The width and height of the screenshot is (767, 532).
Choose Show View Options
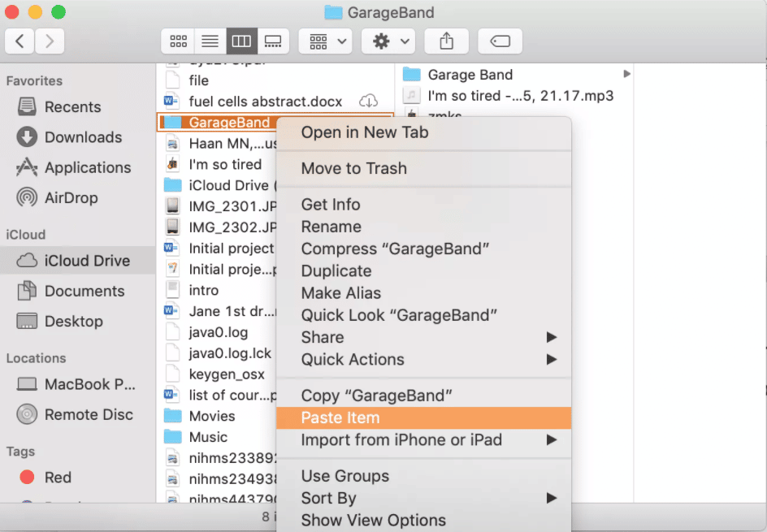click(x=423, y=521)
